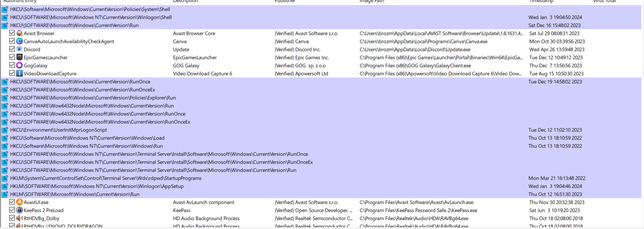Select the HKCU Wow6432Node CurrentVersion\Run row
The height and width of the screenshot is (229, 644).
[x=321, y=106]
